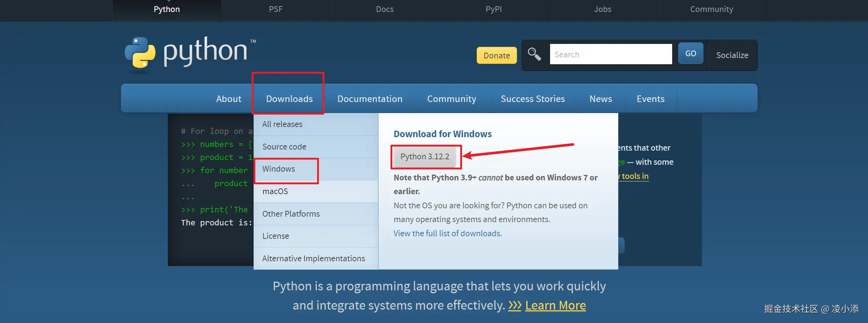
Task: Click the GO search button
Action: click(x=690, y=54)
